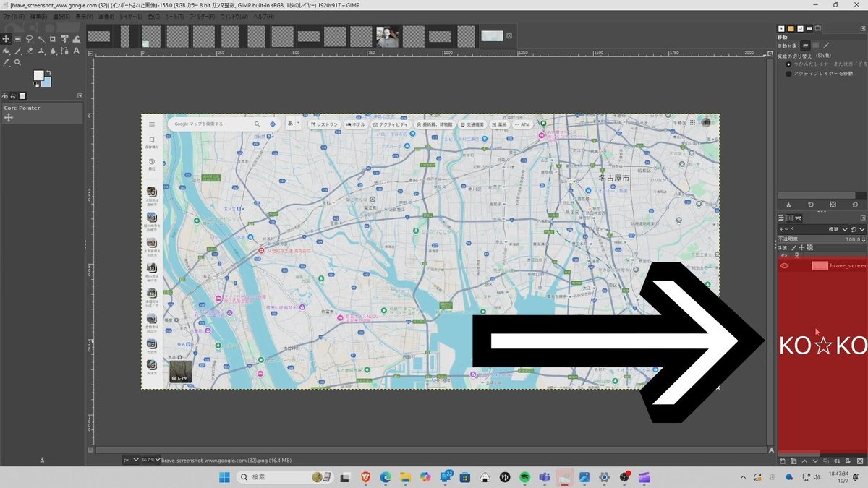Delete tool preset in tool options
868x488 pixels.
833,205
